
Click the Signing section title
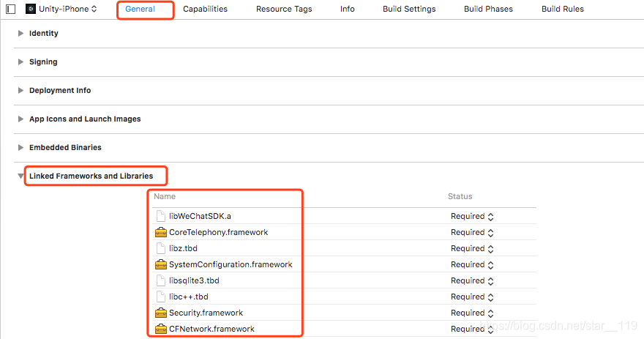(x=43, y=62)
